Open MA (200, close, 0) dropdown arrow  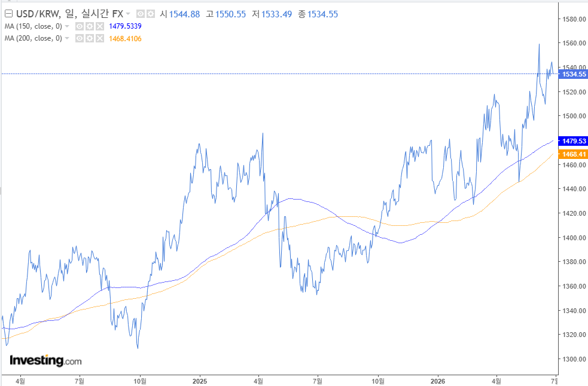67,38
